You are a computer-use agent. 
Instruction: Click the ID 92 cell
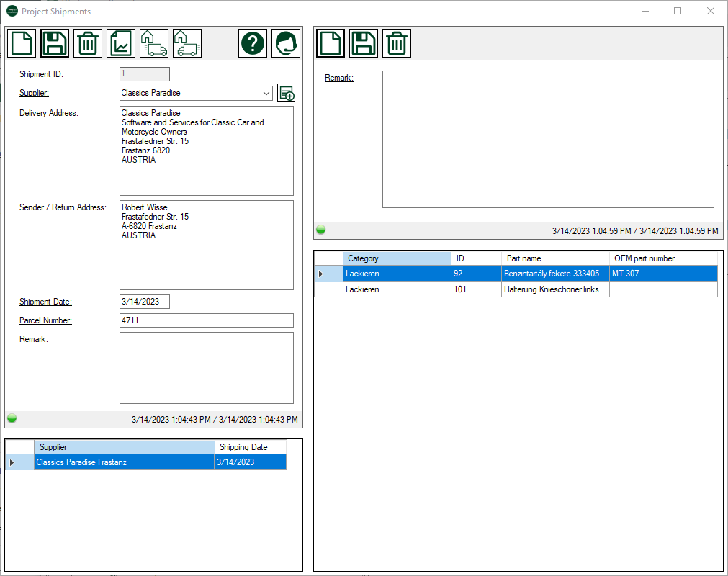click(x=477, y=274)
